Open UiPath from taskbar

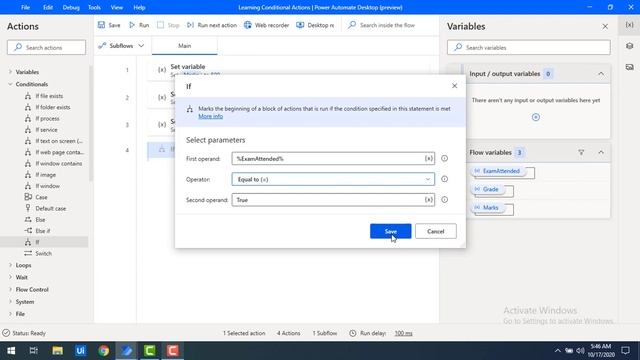pos(80,351)
